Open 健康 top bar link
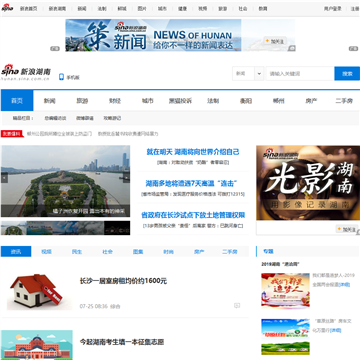The width and height of the screenshot is (360, 360). [182, 9]
